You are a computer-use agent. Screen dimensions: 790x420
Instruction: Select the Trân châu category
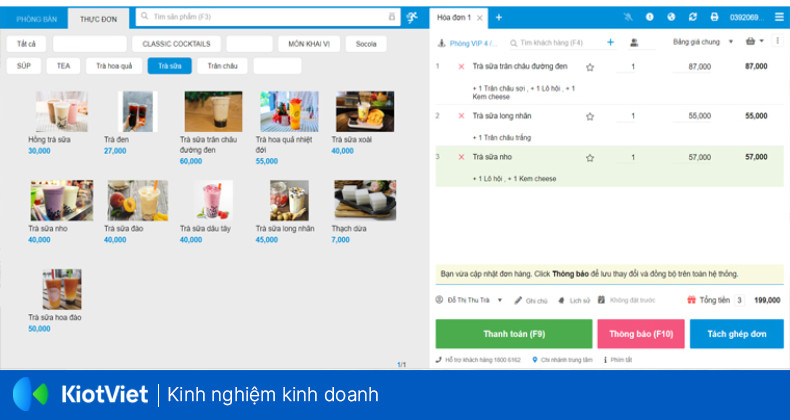[x=222, y=66]
